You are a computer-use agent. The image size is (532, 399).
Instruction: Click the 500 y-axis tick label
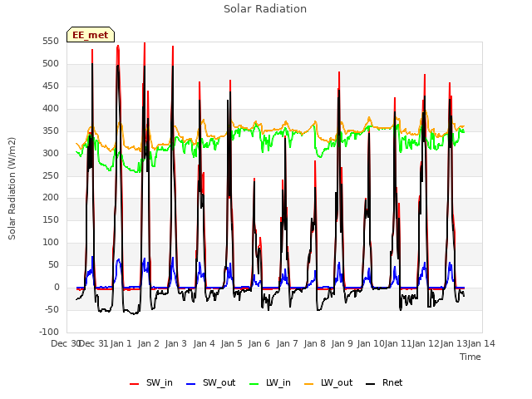pos(51,64)
